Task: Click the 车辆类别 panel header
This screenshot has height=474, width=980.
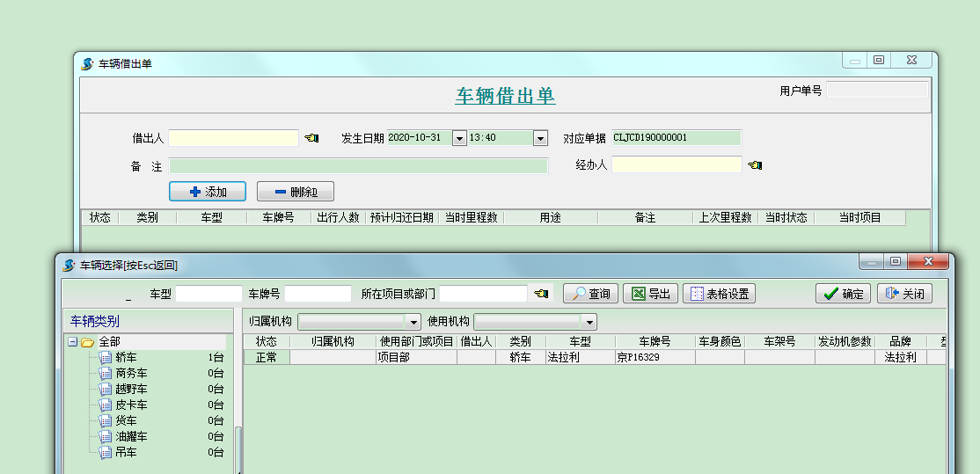Action: pyautogui.click(x=149, y=322)
